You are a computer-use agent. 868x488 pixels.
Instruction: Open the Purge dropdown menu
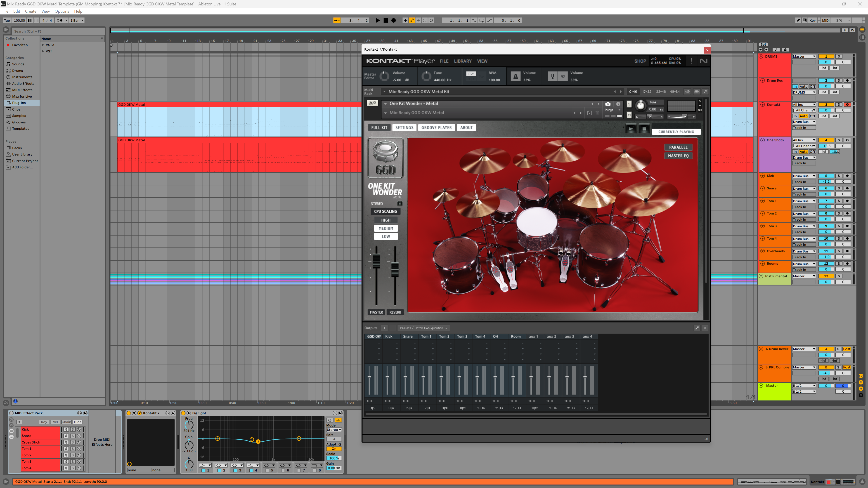click(612, 110)
